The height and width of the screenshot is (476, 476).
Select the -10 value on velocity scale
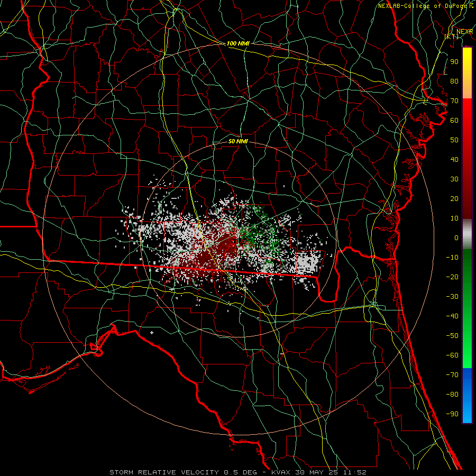click(452, 258)
